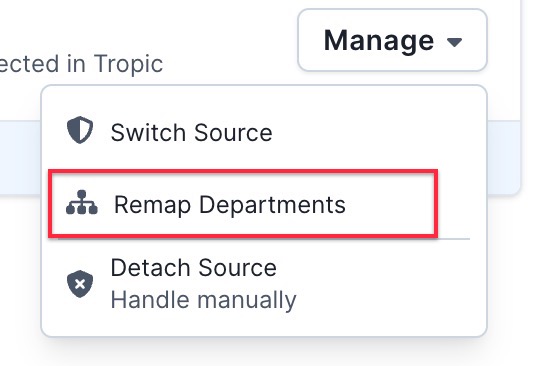
Task: Open the Manage dropdown button
Action: 392,40
